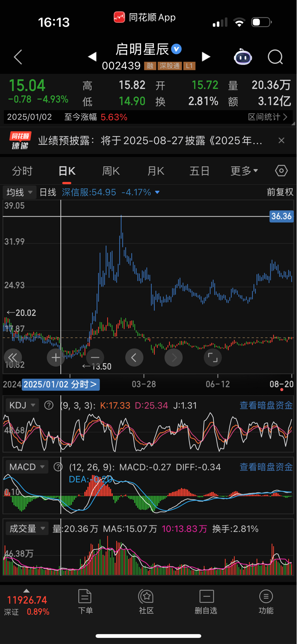Open 下单 order icon

85,602
